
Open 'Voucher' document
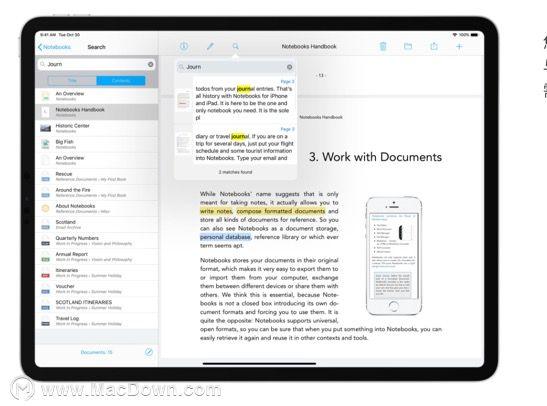tap(97, 288)
